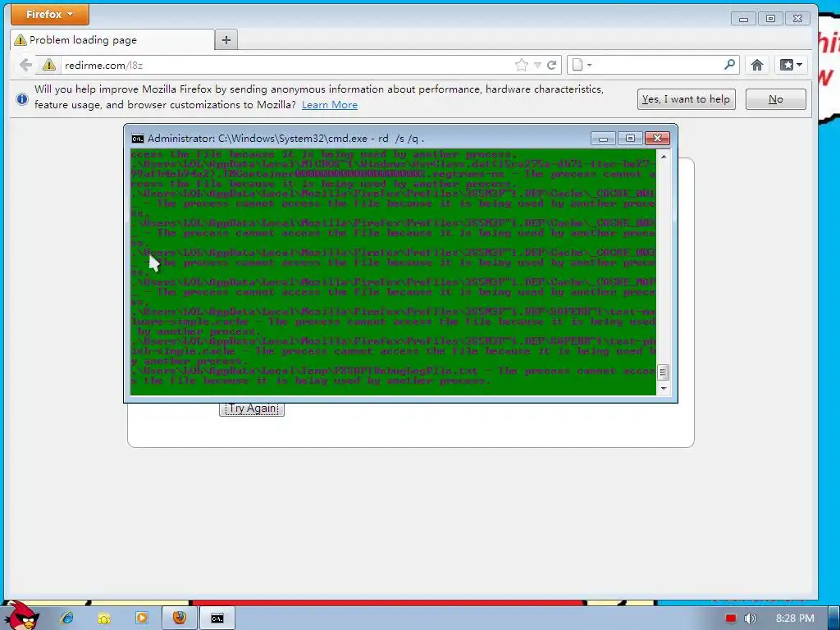Click the redirme.com address bar

tap(286, 66)
